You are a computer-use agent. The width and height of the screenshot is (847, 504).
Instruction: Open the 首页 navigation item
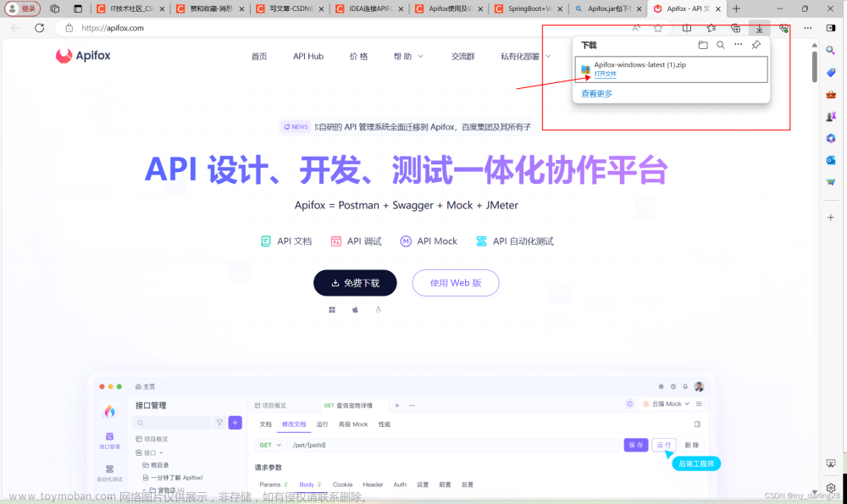pyautogui.click(x=259, y=56)
